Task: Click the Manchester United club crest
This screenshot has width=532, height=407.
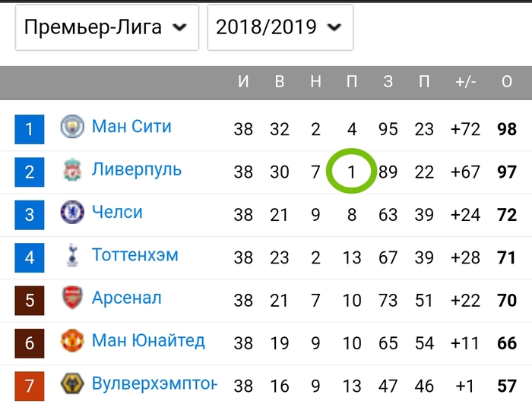Action: tap(72, 340)
